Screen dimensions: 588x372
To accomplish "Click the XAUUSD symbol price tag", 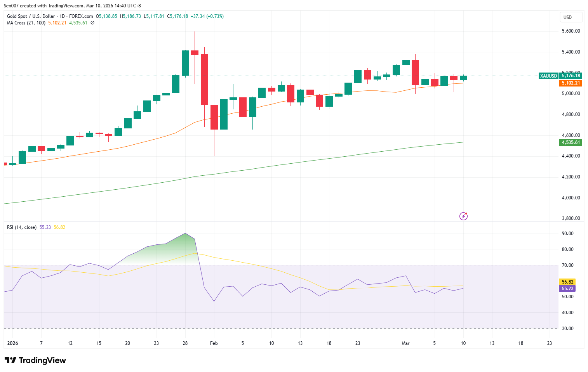I will point(548,76).
